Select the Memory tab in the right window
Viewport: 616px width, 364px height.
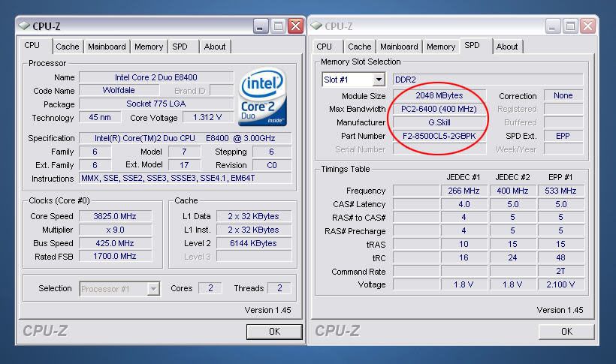coord(441,47)
